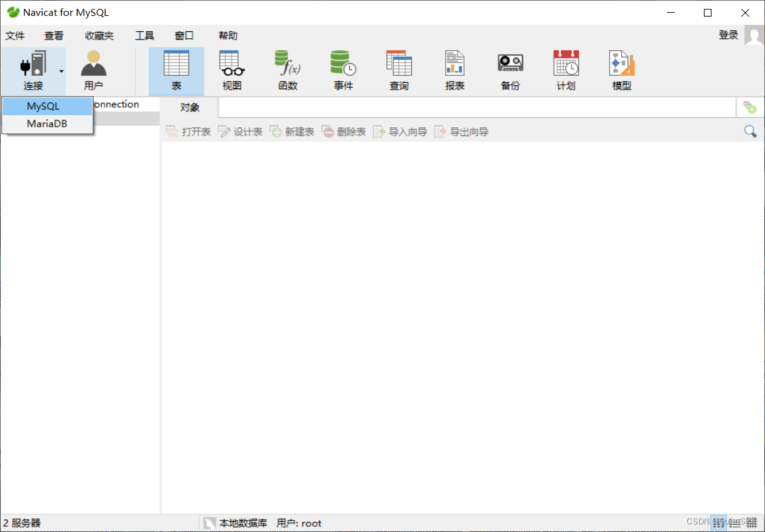Click the 导入向导 (Import Wizard) button
Viewport: 765px width, 532px height.
(400, 132)
